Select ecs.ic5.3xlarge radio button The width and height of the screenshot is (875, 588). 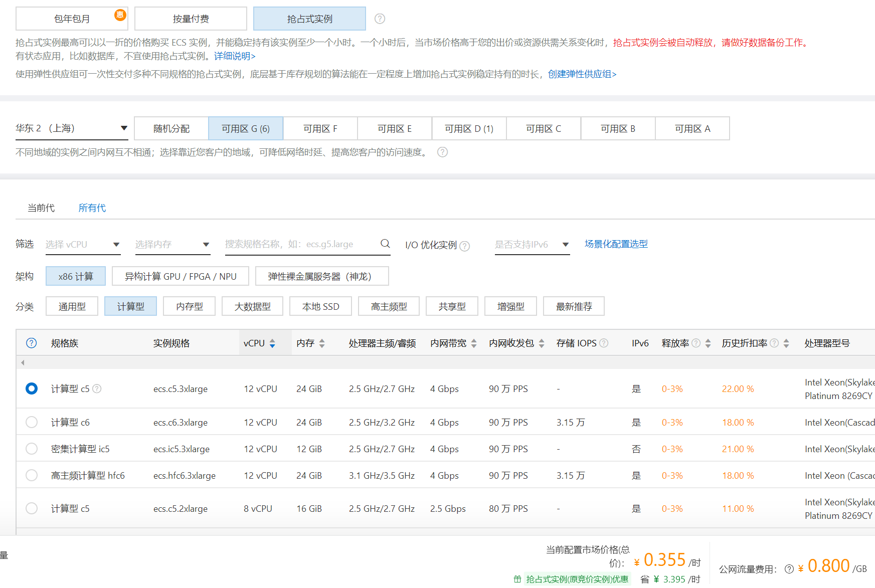click(x=32, y=449)
